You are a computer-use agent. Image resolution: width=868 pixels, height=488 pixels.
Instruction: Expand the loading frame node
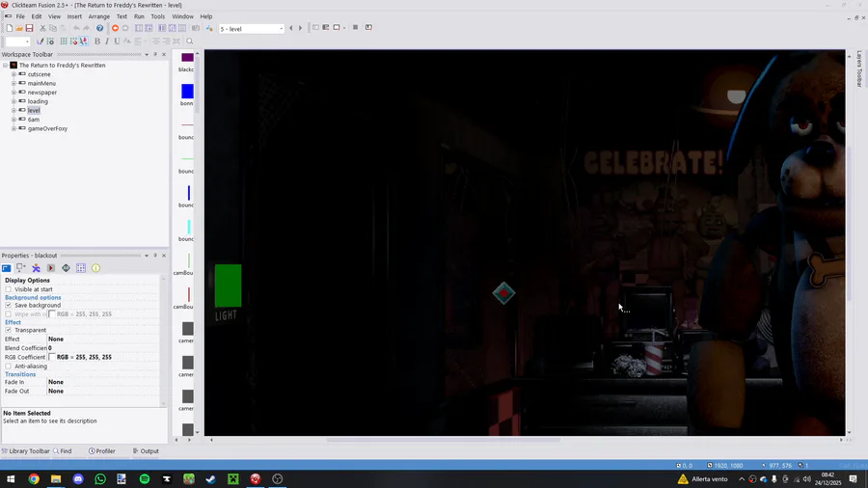coord(14,101)
